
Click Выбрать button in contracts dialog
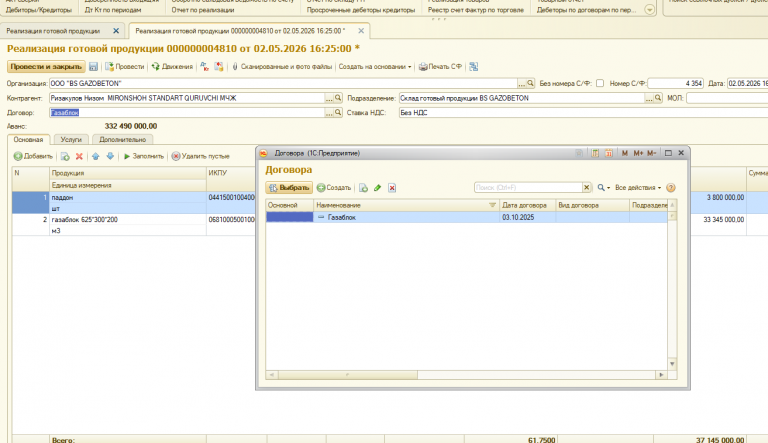[289, 188]
